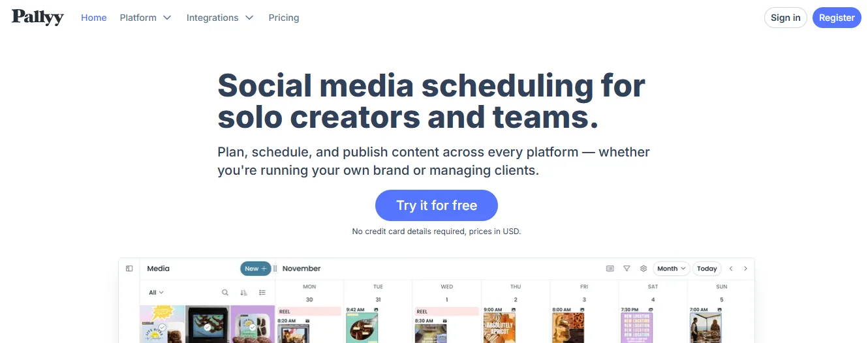868x343 pixels.
Task: Click the search magnifier in Media panel
Action: coord(225,293)
